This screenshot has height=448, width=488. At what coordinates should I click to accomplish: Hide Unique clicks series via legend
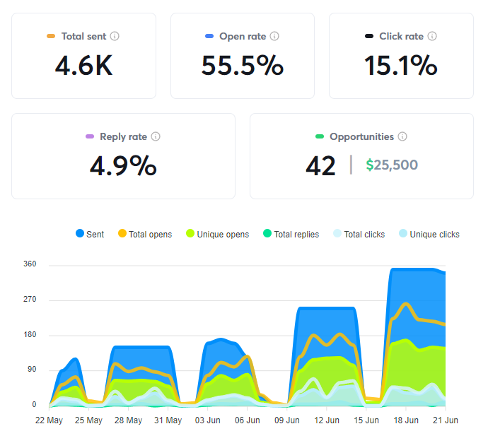click(429, 234)
